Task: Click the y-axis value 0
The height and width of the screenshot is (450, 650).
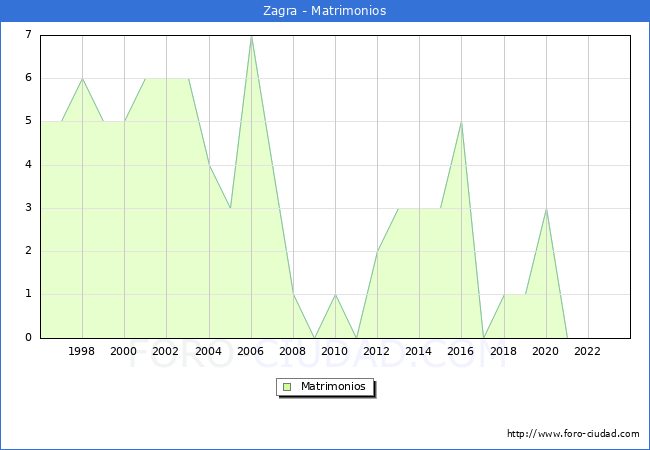Action: (28, 337)
